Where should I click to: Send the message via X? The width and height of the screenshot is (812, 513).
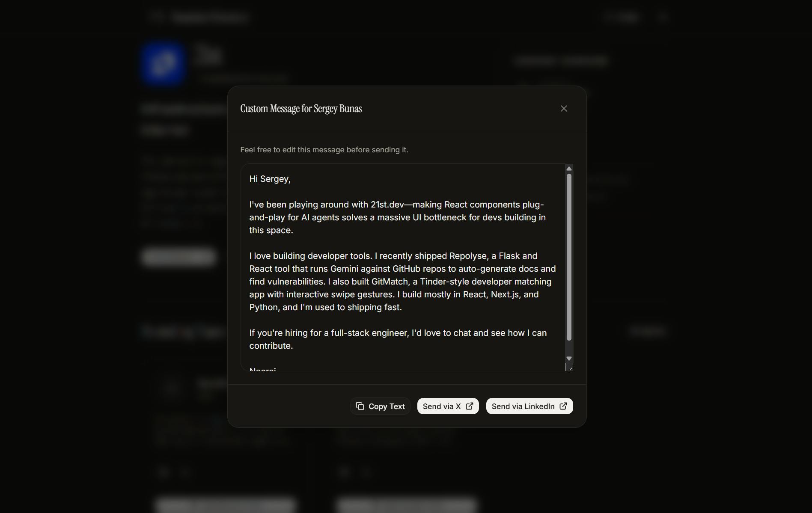tap(448, 406)
